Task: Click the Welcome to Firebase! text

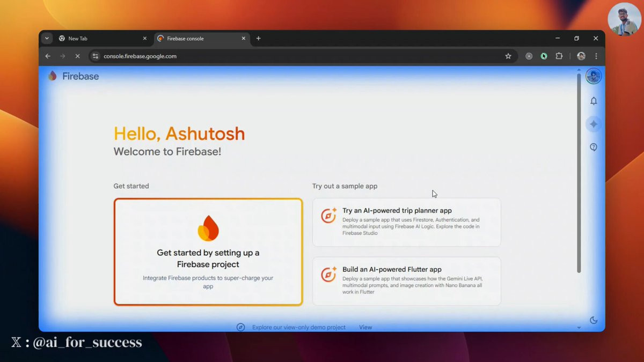Action: click(x=167, y=152)
